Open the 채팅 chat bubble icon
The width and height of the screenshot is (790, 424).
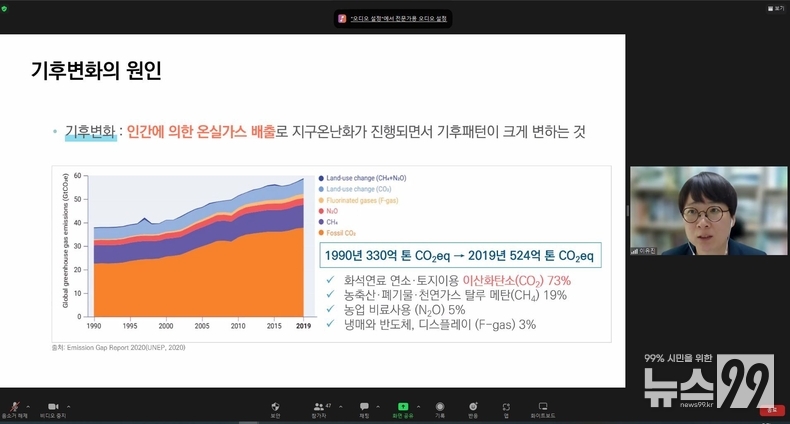(364, 406)
